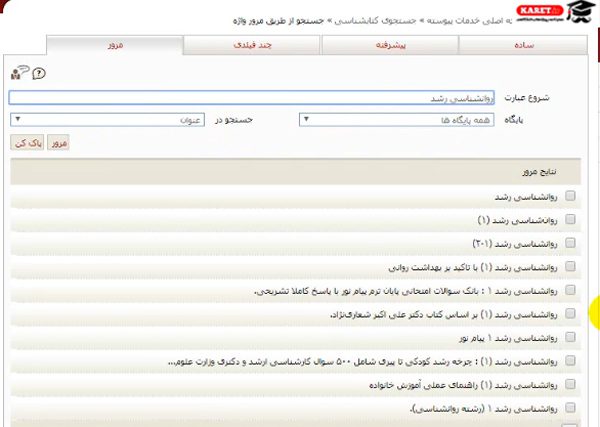Check the box for روانشناسی رشد
Screen dimensions: 600x427
pyautogui.click(x=570, y=196)
